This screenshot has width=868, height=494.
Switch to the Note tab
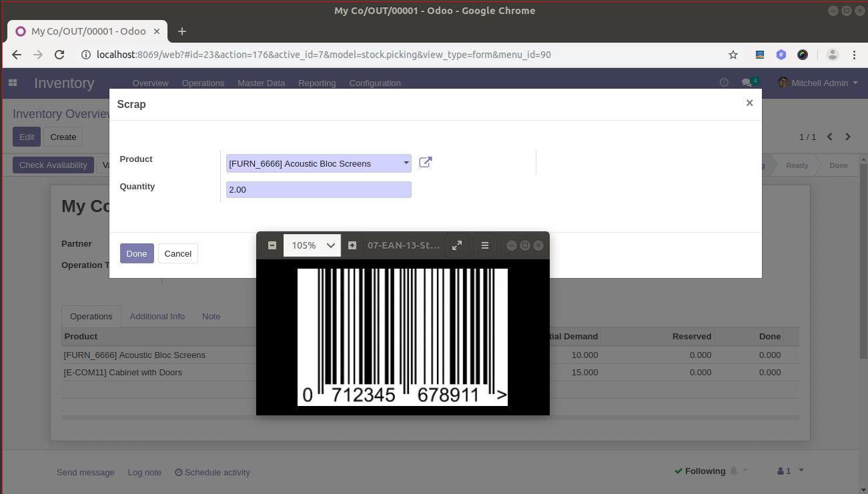[x=211, y=316]
